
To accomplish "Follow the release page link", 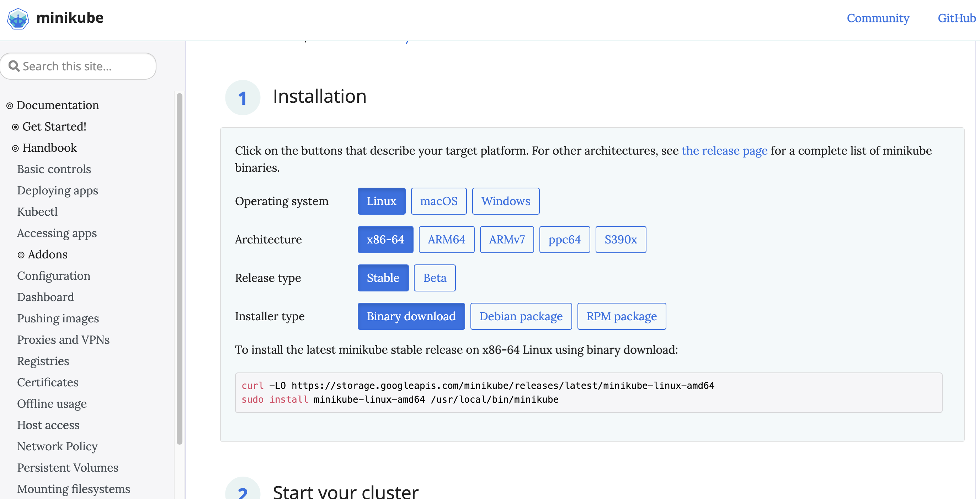I will [x=724, y=151].
